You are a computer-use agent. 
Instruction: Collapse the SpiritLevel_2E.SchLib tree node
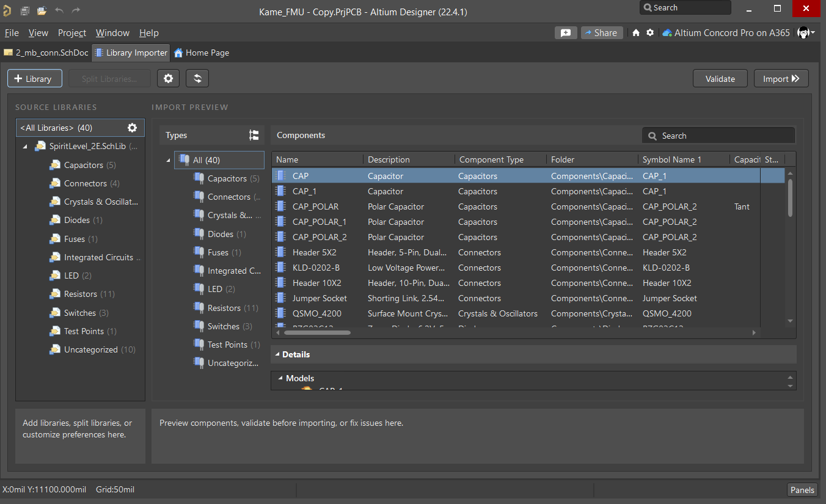(25, 146)
